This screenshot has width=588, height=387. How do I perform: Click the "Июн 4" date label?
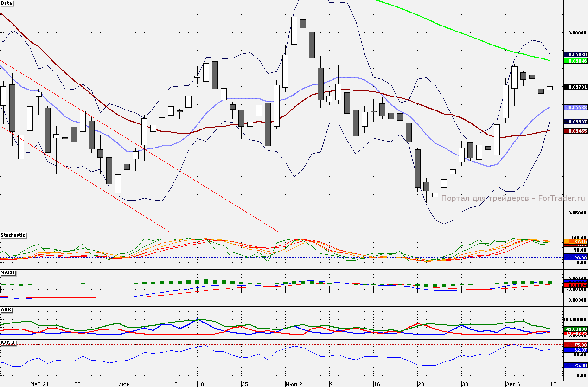127,384
